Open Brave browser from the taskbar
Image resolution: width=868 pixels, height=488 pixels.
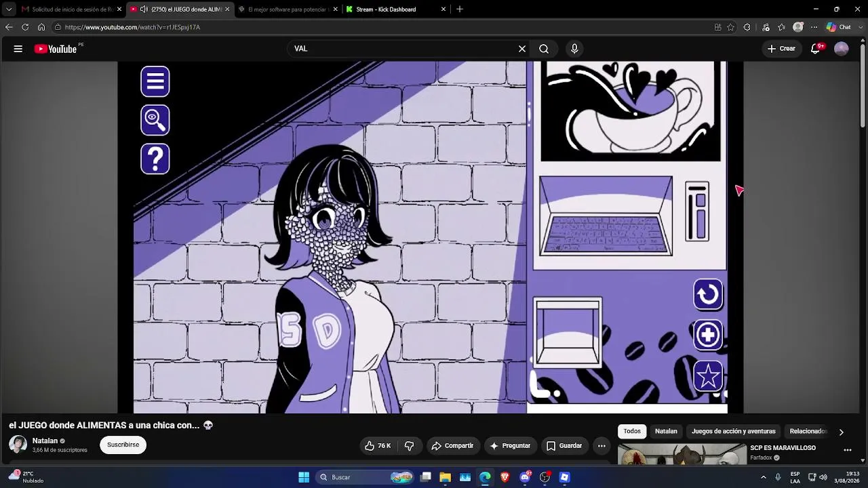click(x=505, y=477)
